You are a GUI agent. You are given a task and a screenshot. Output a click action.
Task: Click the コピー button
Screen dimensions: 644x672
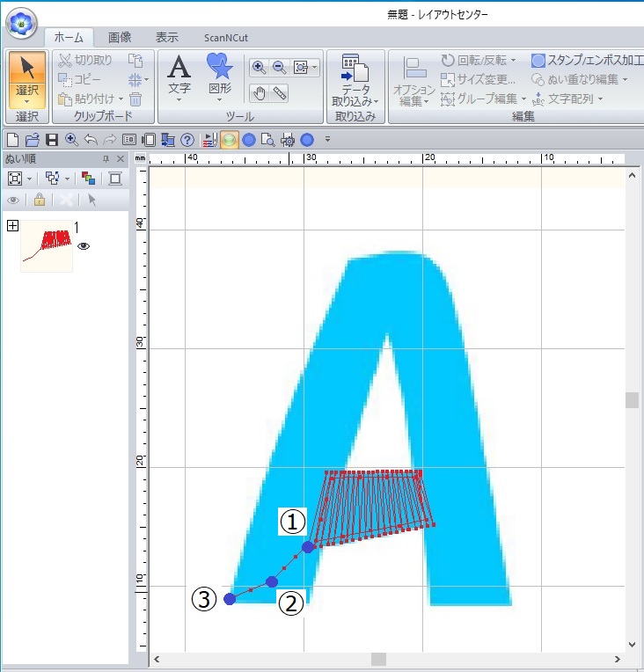coord(79,80)
